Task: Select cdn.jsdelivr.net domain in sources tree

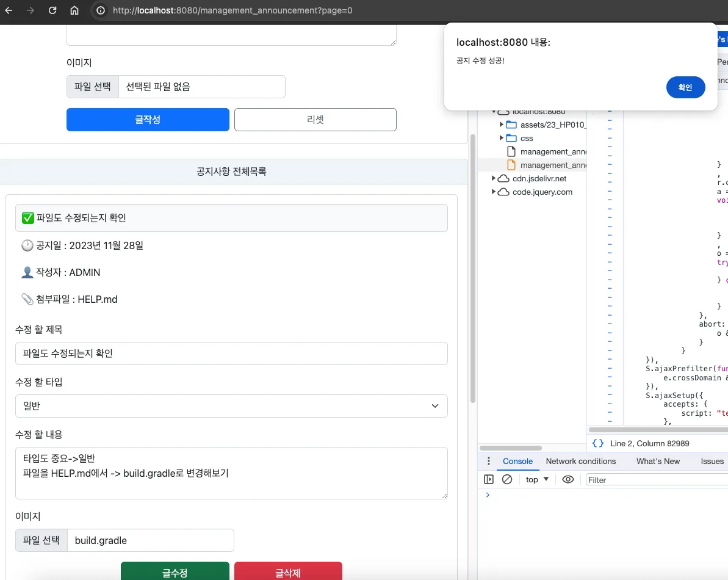Action: pyautogui.click(x=539, y=178)
